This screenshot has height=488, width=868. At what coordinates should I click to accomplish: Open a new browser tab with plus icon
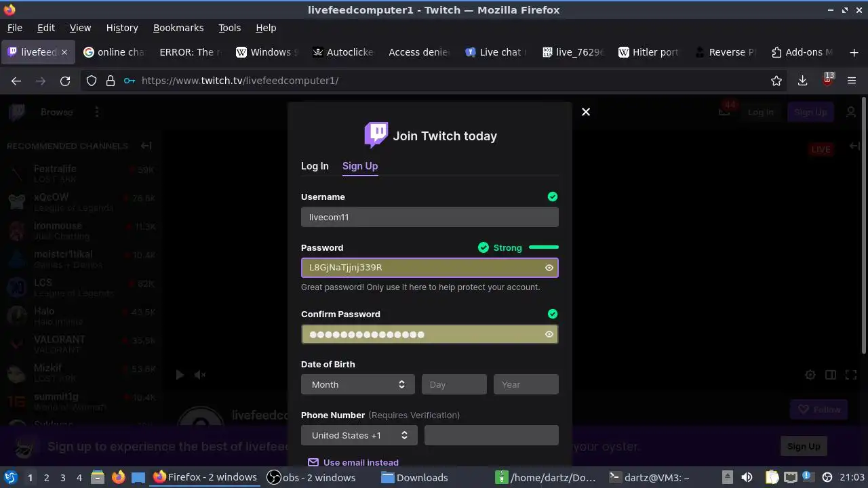(x=854, y=52)
